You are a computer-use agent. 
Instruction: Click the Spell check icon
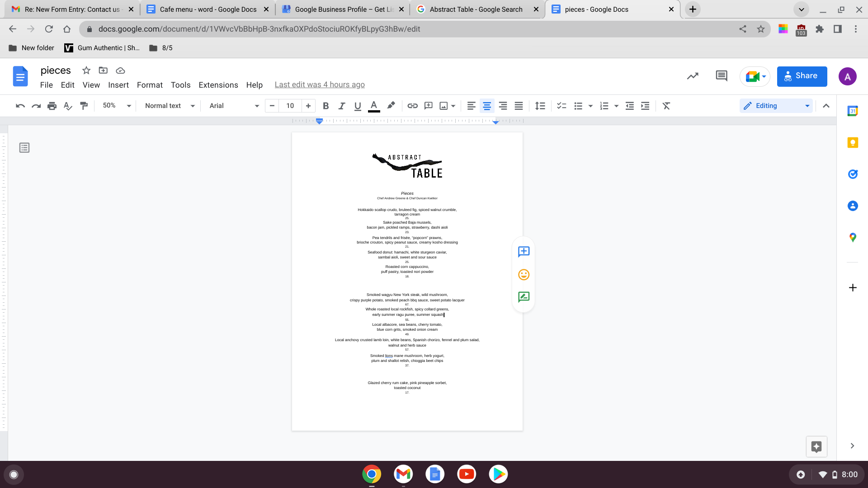coord(68,106)
